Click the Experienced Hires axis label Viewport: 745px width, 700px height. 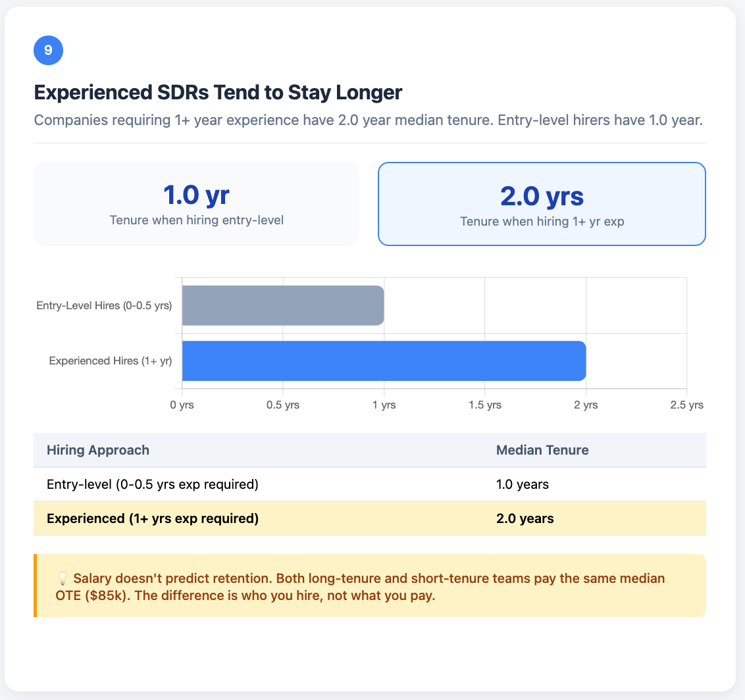pos(110,361)
